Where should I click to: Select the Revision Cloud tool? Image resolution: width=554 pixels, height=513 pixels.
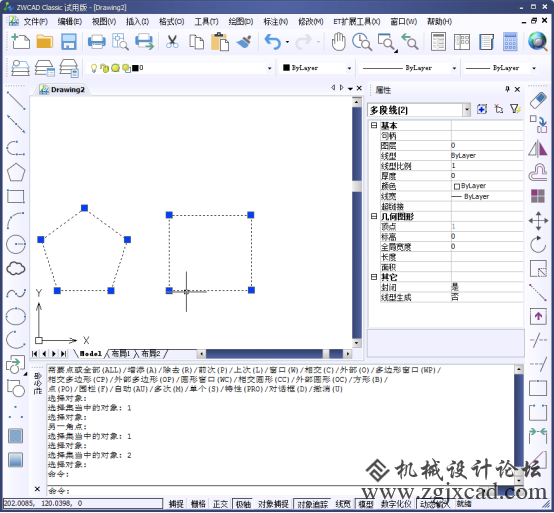(16, 268)
